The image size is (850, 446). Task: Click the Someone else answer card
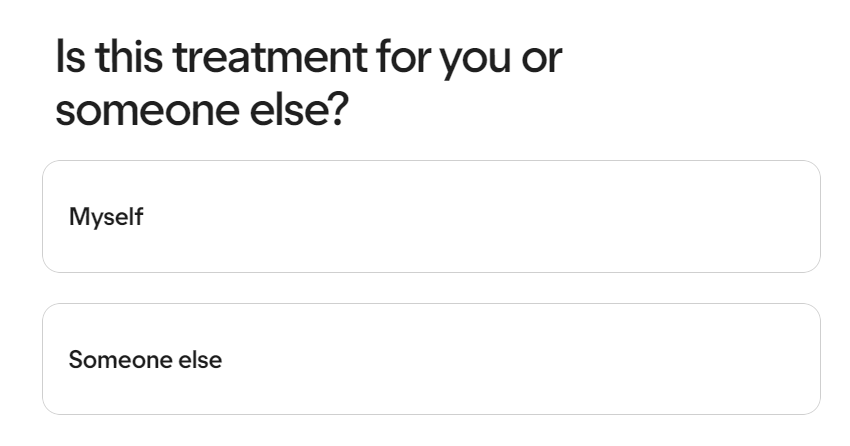tap(432, 359)
